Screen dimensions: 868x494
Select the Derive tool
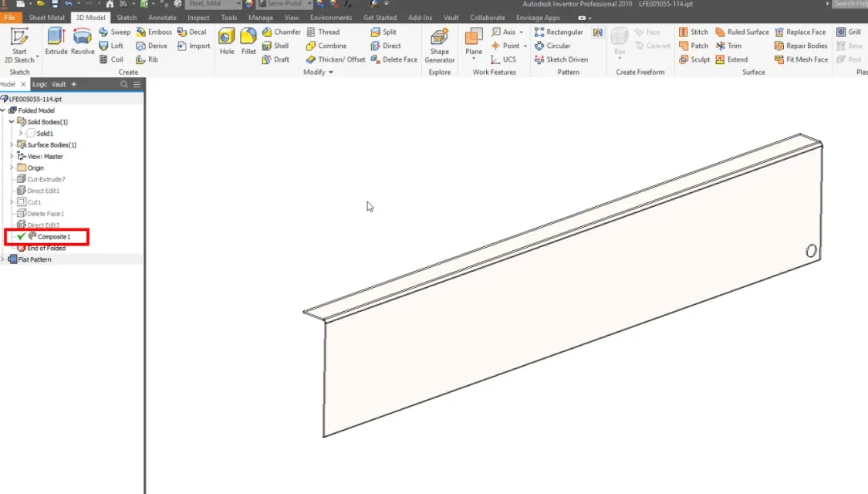[x=152, y=46]
